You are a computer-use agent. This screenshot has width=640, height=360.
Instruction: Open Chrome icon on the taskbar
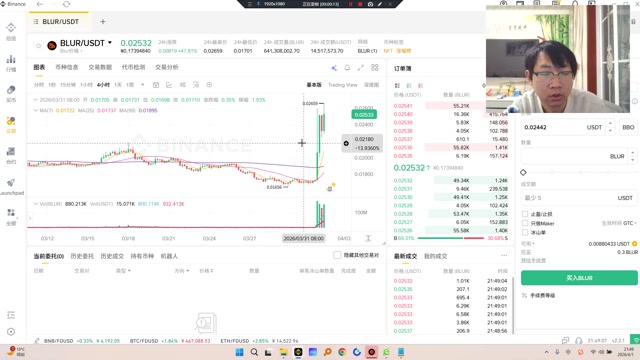coord(342,352)
